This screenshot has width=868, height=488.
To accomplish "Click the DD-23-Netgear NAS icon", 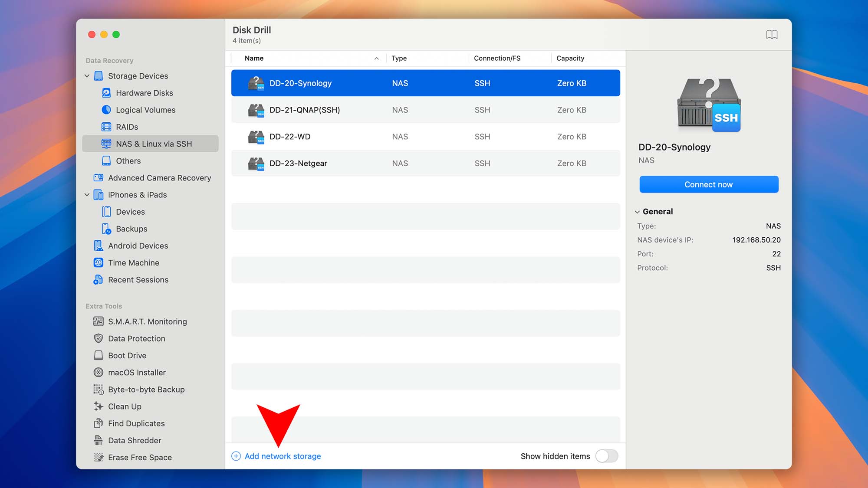I will 256,164.
